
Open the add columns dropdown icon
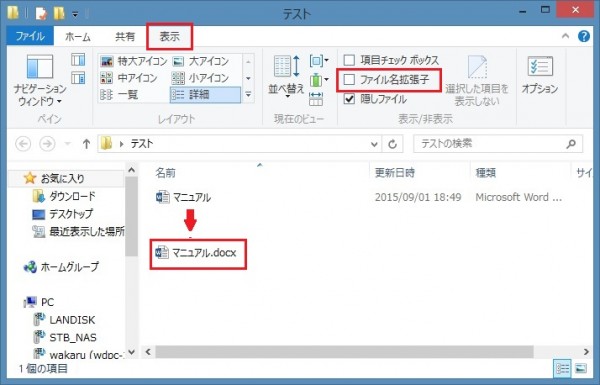click(x=319, y=80)
